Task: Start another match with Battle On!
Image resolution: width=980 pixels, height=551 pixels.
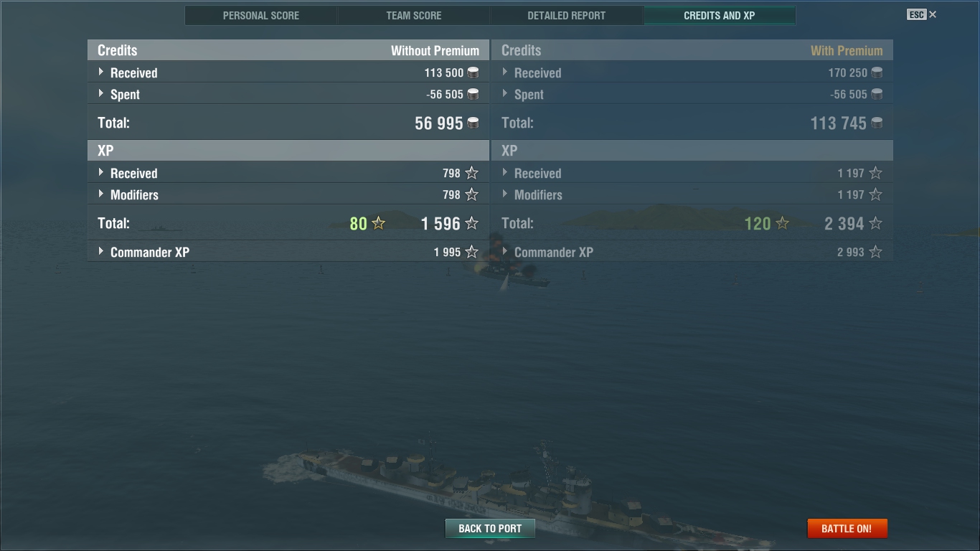Action: 847,529
